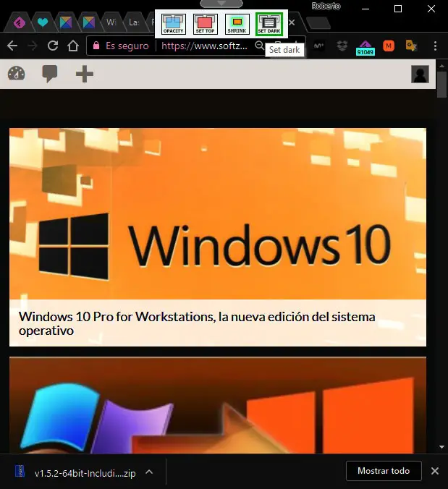Click the Mostrar todo downloads button
The height and width of the screenshot is (489, 448).
(x=384, y=471)
